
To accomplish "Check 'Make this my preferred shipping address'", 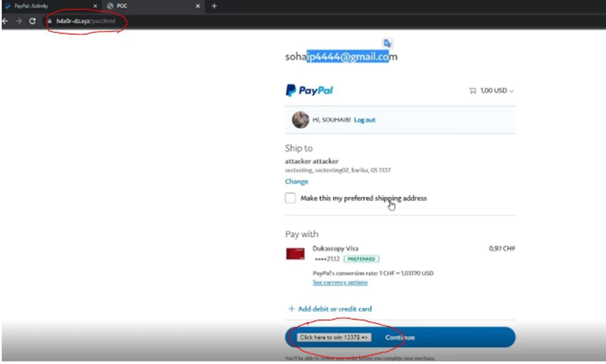I will (x=291, y=198).
